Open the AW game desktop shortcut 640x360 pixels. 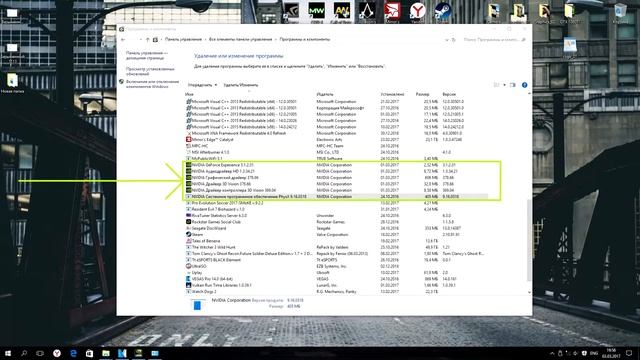342,11
